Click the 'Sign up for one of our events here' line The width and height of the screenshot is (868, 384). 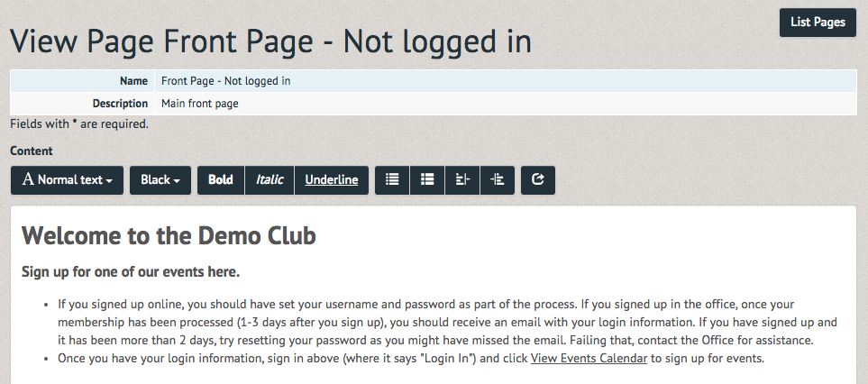131,271
